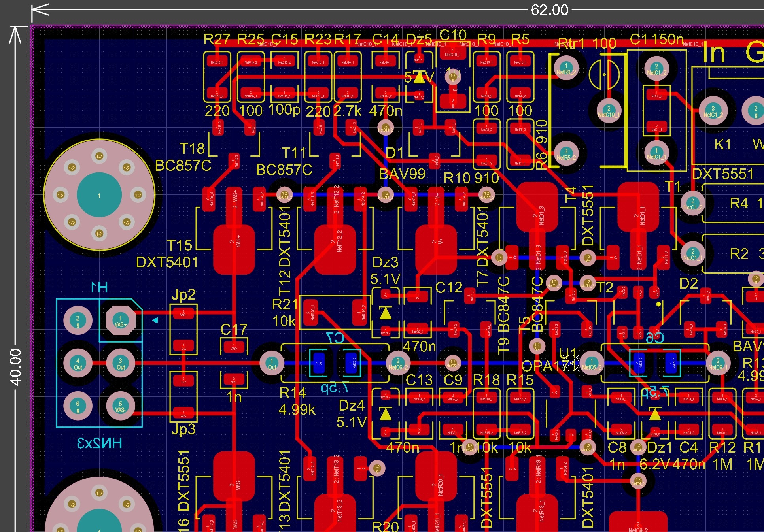Select the C13 capacitor designator
Viewport: 764px width, 532px height.
(x=419, y=380)
